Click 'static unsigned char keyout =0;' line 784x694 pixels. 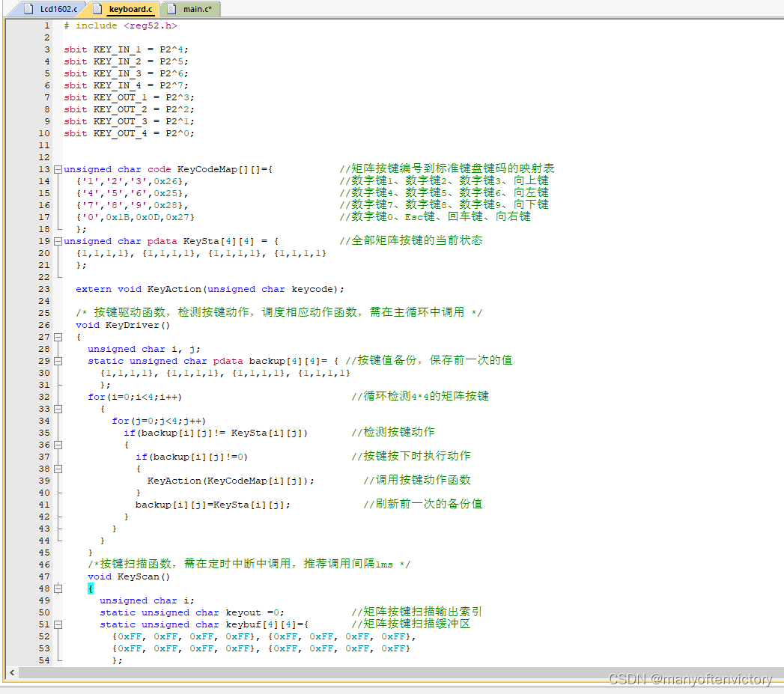coord(192,612)
